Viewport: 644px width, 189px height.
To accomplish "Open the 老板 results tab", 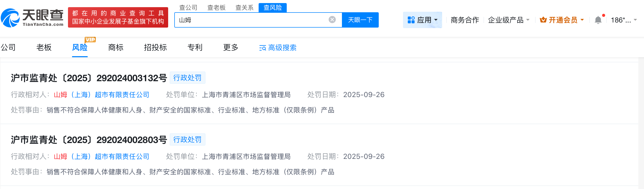I will click(44, 48).
